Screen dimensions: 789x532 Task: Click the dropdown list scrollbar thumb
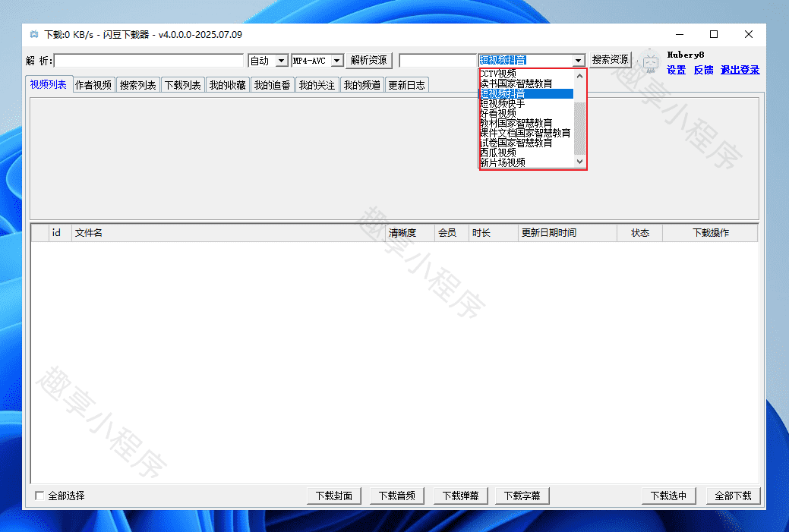click(x=579, y=128)
